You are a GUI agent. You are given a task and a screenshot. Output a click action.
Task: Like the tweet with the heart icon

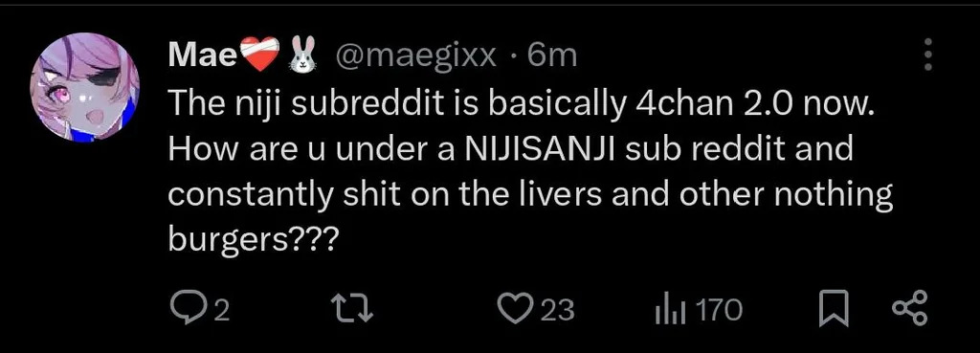pos(514,309)
